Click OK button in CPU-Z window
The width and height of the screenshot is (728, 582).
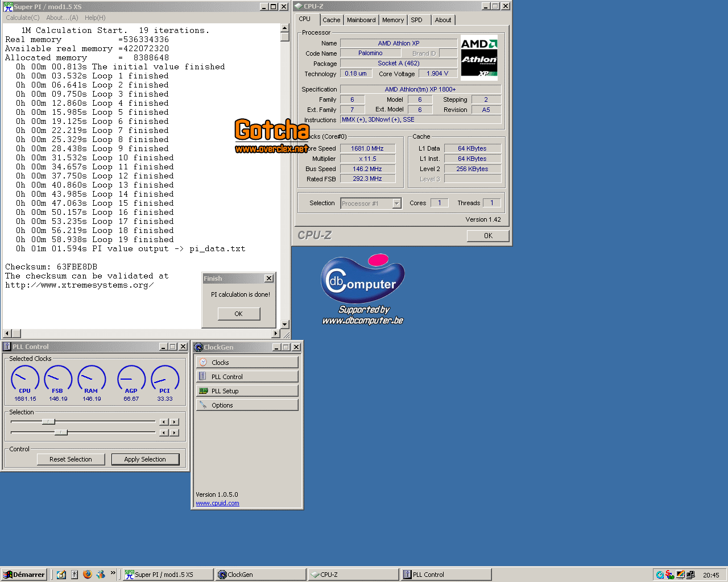click(488, 236)
